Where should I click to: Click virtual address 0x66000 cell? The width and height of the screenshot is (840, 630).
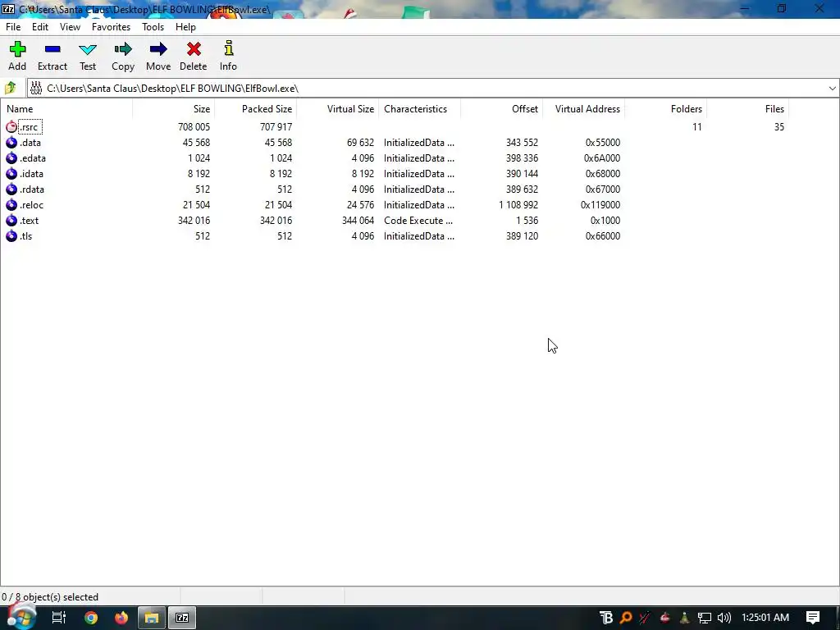(x=603, y=235)
